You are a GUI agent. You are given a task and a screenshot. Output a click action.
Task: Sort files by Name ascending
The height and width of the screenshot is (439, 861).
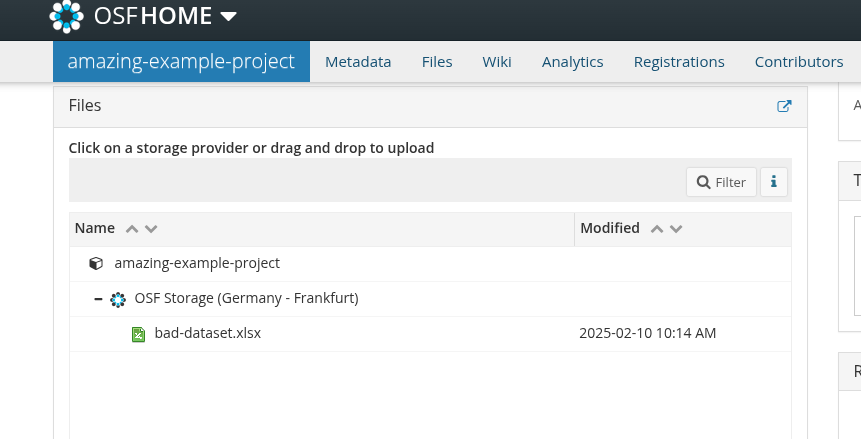[131, 229]
